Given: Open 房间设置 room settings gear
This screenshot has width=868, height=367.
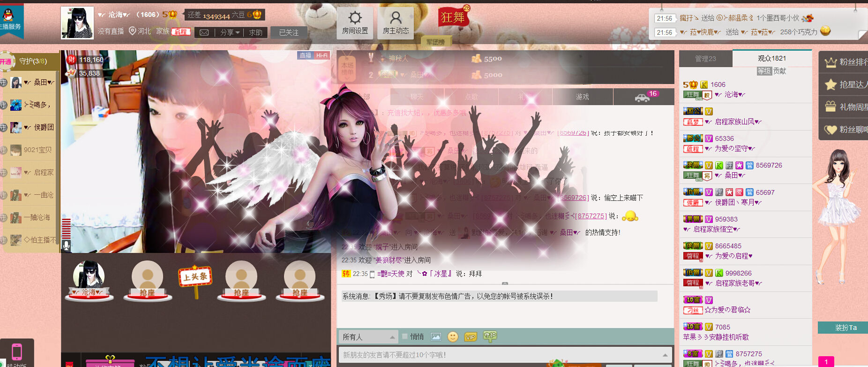Looking at the screenshot, I should [x=355, y=23].
